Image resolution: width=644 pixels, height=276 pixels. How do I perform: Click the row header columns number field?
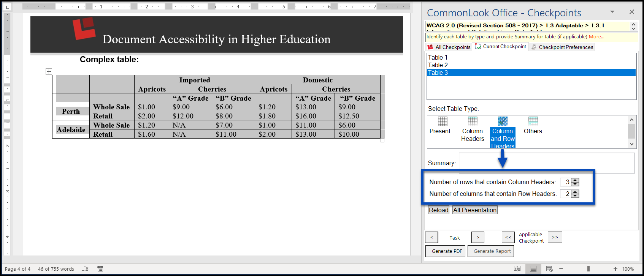point(566,194)
